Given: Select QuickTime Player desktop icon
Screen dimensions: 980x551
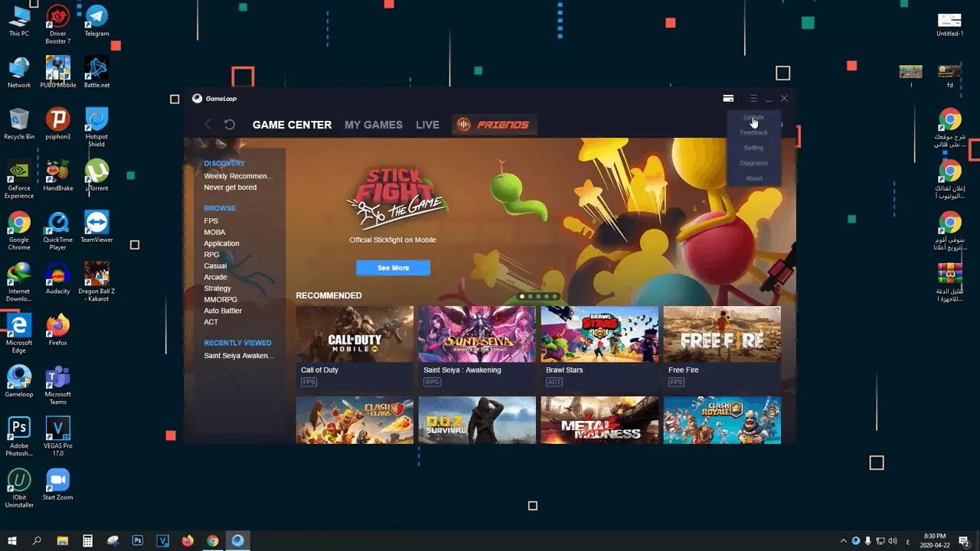Looking at the screenshot, I should point(58,231).
